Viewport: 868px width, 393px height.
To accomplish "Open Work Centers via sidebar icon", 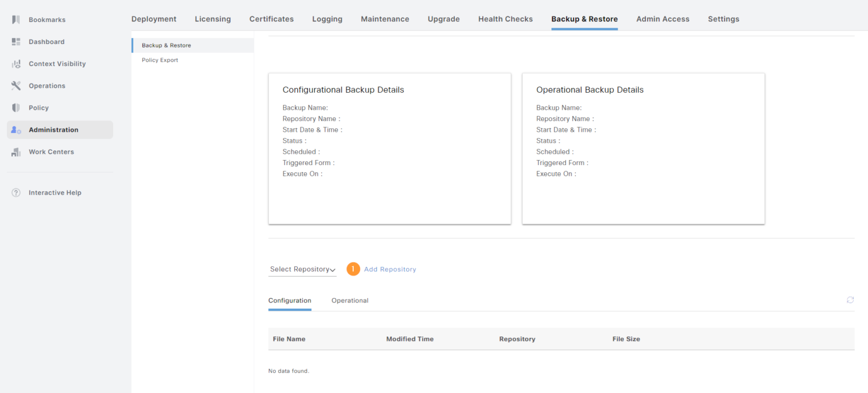I will [15, 152].
